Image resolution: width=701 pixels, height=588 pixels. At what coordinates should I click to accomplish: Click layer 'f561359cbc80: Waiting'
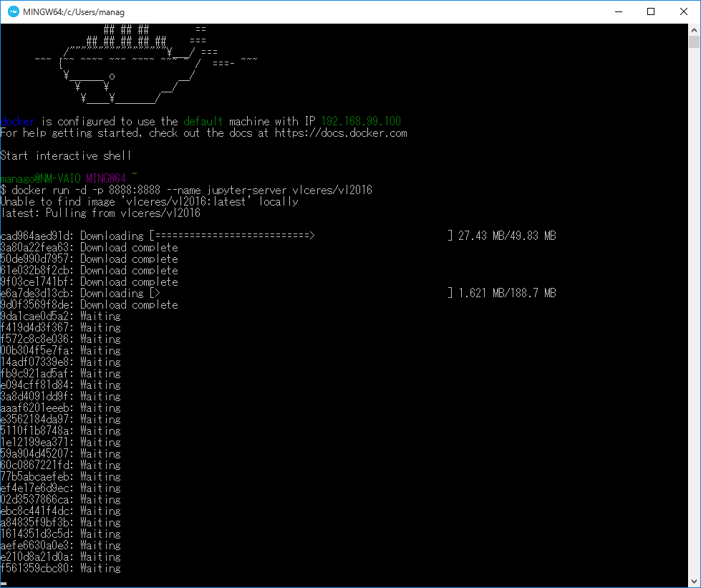pos(61,568)
